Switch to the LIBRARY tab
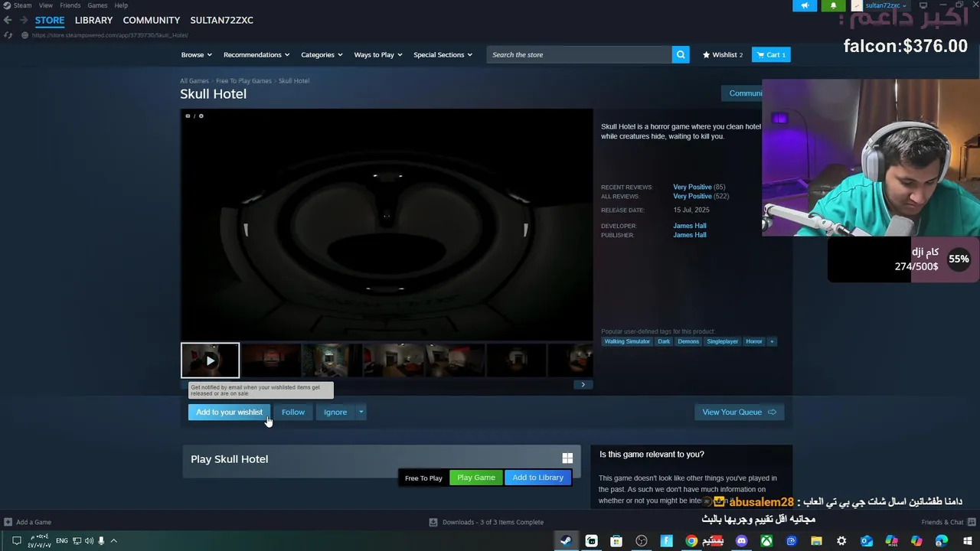Viewport: 980px width, 551px height. 93,20
